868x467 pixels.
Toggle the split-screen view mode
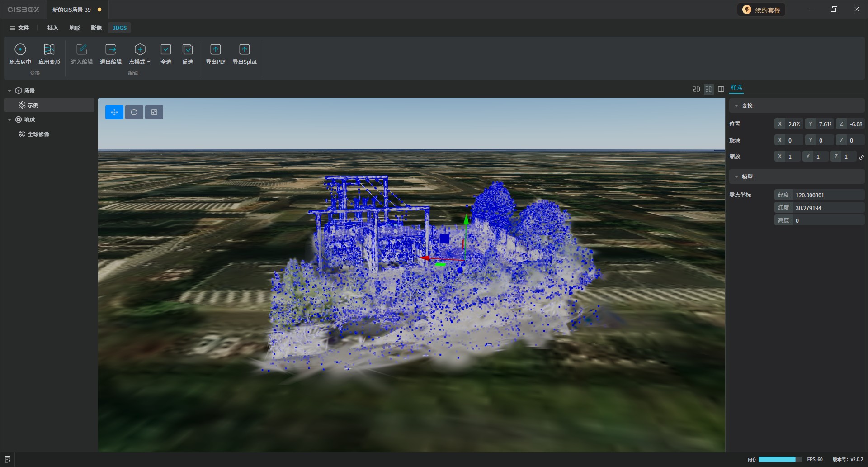(x=721, y=89)
